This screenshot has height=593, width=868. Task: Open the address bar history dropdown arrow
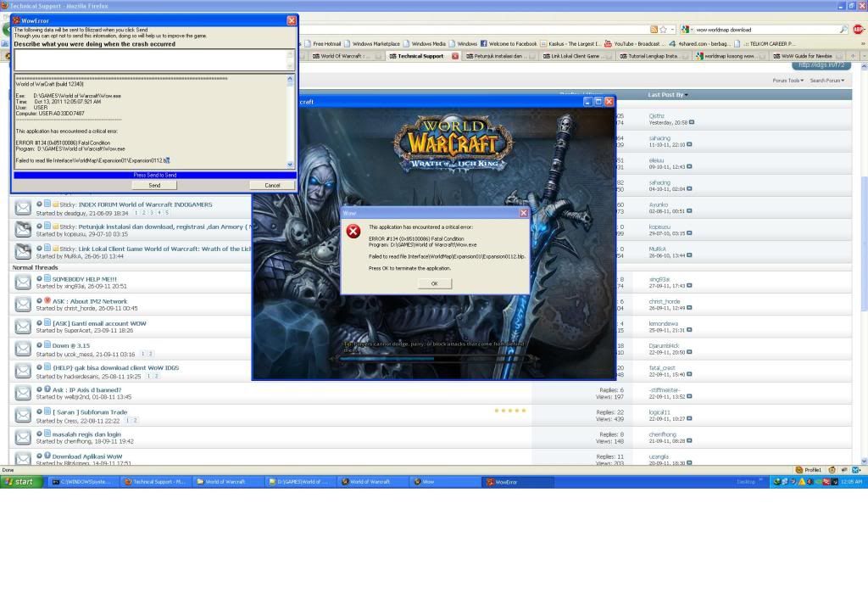click(672, 30)
